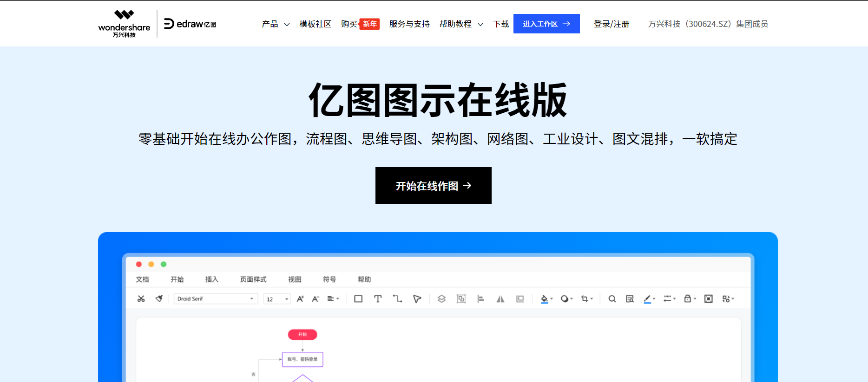Viewport: 868px width, 382px height.
Task: Choose the connector line tool icon
Action: pos(397,299)
